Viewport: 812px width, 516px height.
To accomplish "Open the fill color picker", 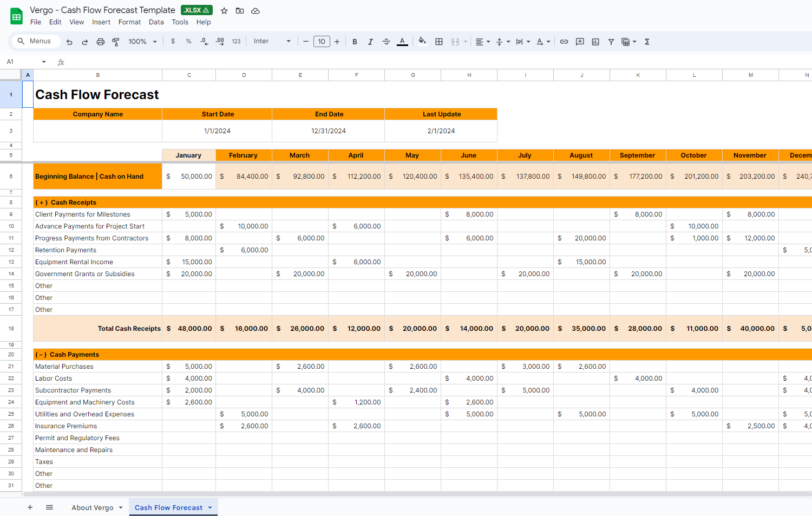I will pos(423,41).
